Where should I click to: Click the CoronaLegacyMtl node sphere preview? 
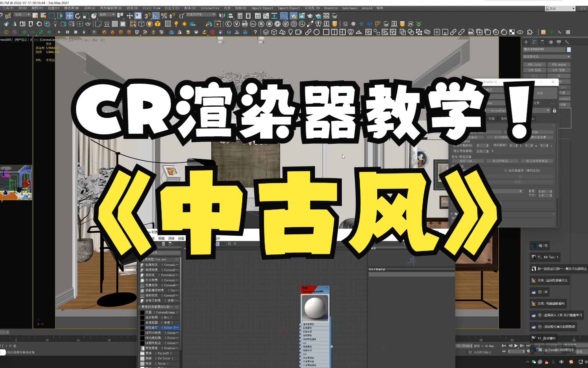(315, 308)
